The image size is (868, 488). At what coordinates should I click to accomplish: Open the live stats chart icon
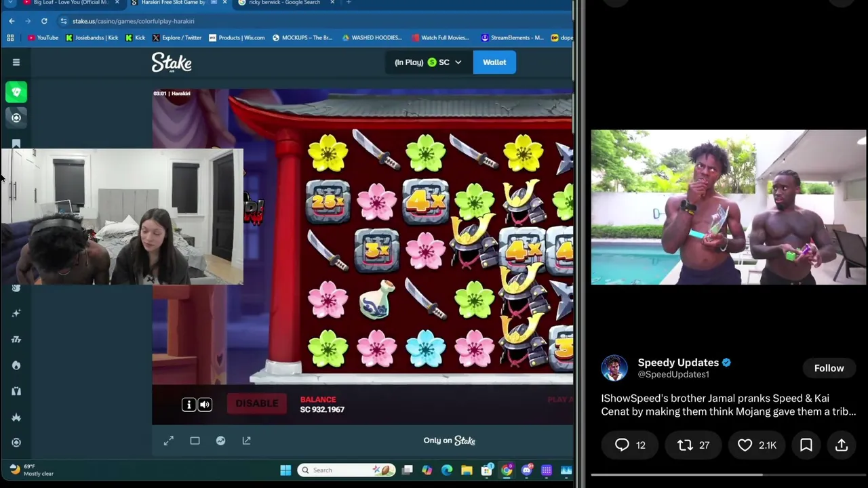[x=220, y=441]
